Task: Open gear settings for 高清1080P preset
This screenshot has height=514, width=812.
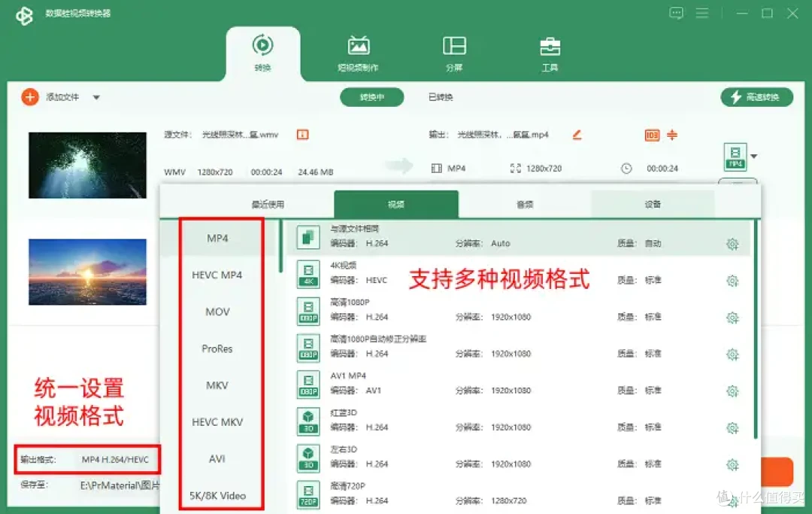Action: [732, 318]
